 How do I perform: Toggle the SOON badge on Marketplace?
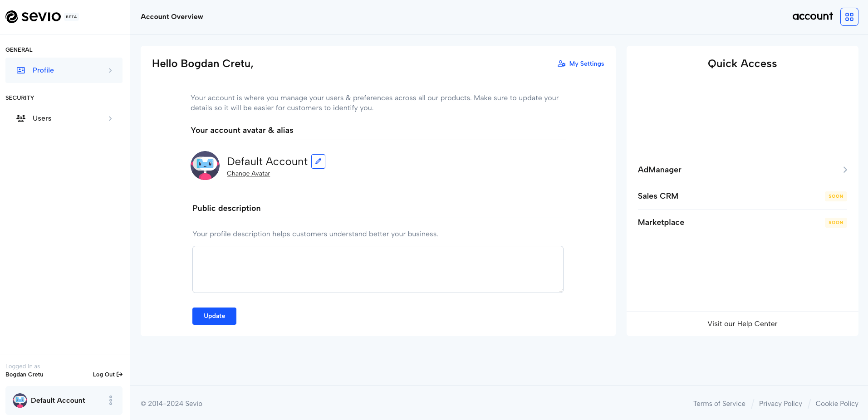(x=836, y=222)
